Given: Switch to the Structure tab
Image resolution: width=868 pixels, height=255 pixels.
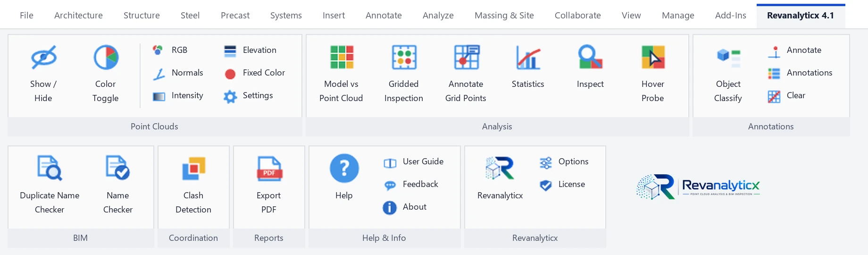Looking at the screenshot, I should click(142, 16).
